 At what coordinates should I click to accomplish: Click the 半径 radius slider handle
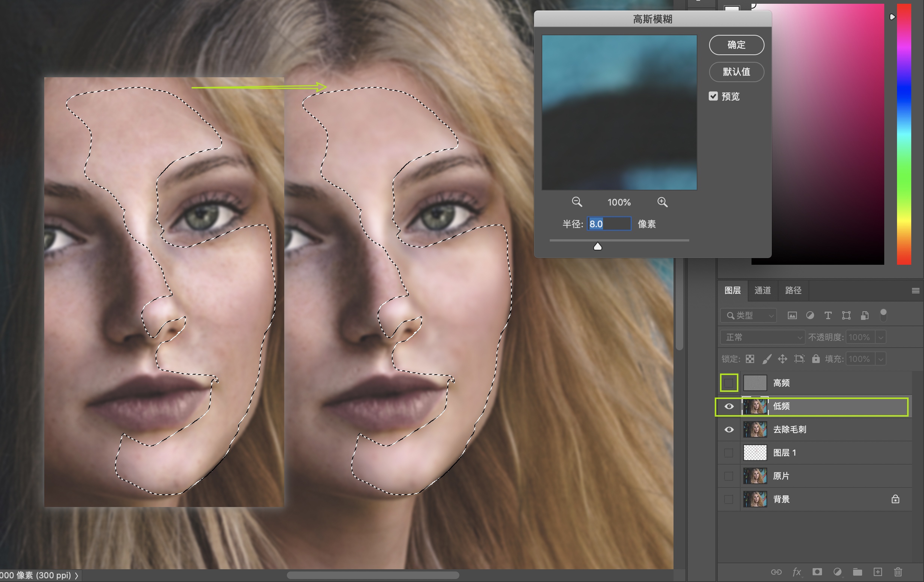[x=597, y=246]
